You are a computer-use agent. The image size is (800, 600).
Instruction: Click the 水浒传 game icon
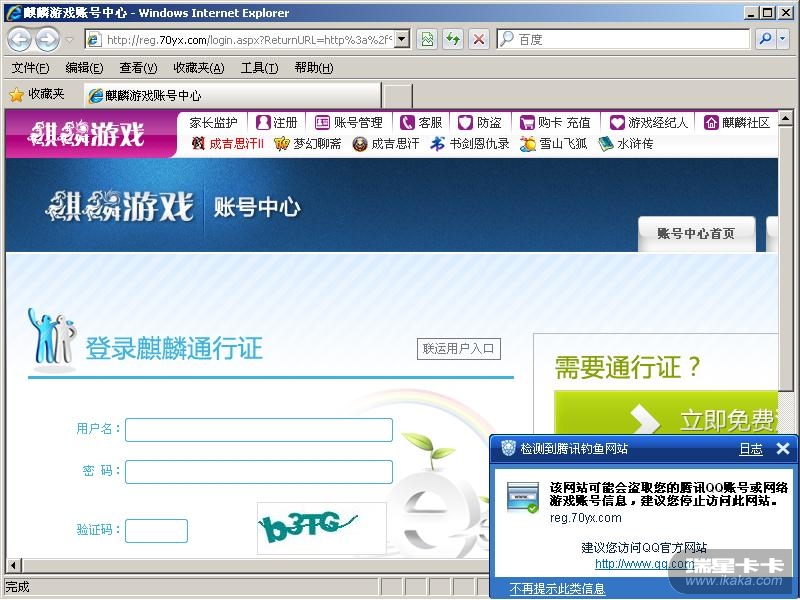(606, 144)
